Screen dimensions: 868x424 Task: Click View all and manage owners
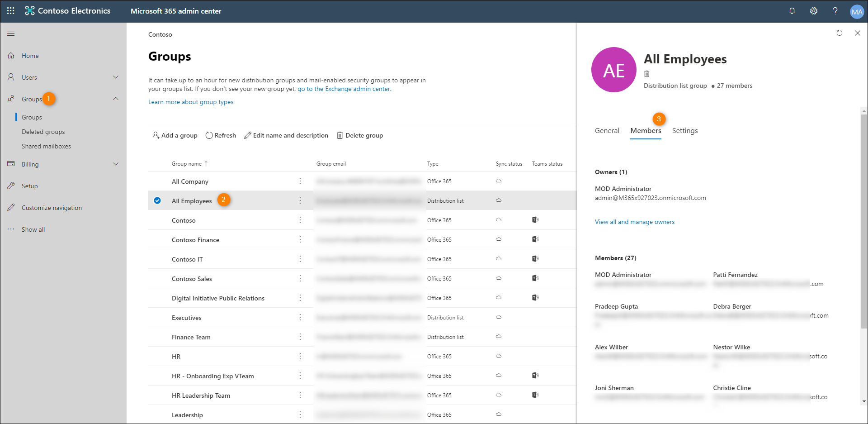634,222
